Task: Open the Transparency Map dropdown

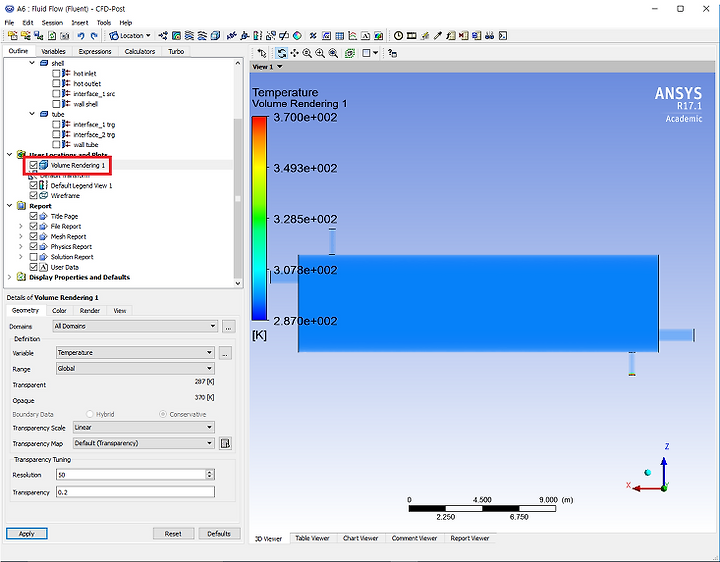Action: tap(144, 443)
